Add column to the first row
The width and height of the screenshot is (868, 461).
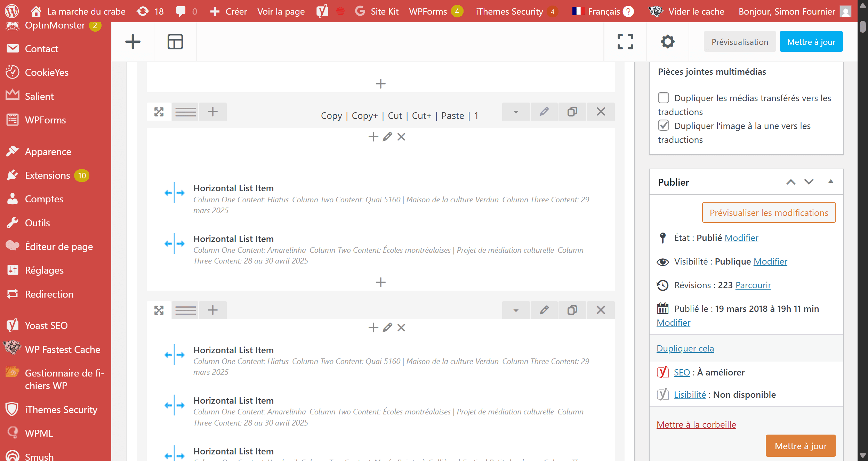[213, 112]
